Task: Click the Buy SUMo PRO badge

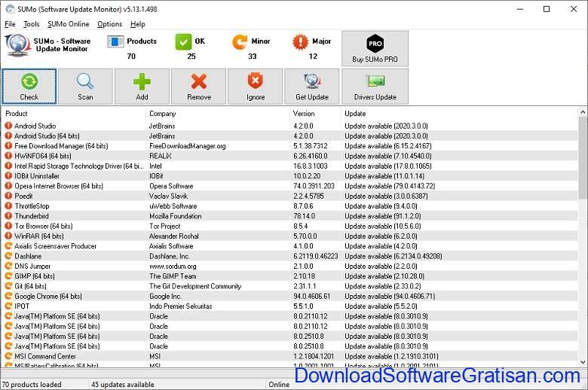Action: click(x=375, y=49)
